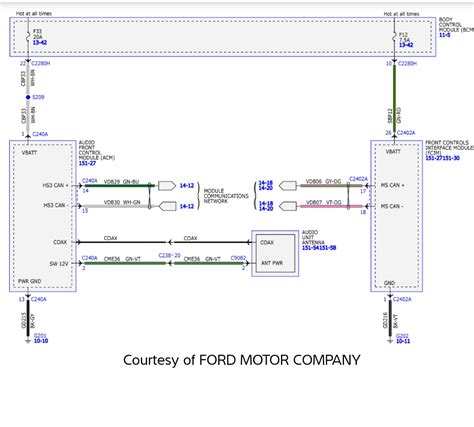Click the F33 fuse symbol
474x427 pixels.
tap(28, 36)
